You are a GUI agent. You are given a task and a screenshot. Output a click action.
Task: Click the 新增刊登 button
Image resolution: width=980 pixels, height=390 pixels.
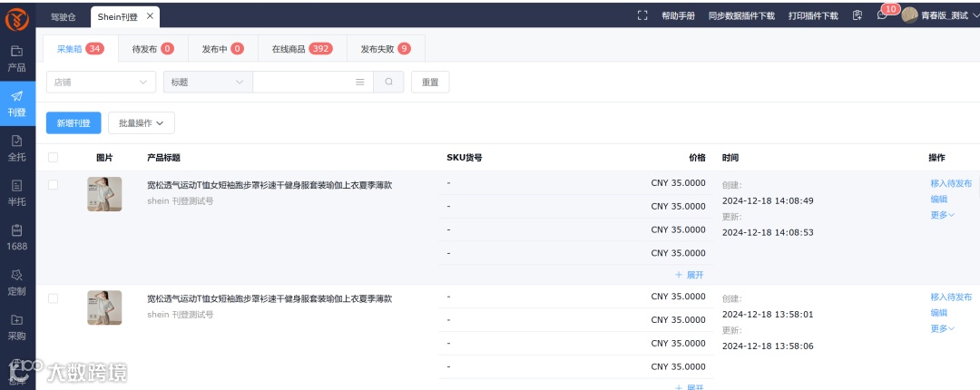point(73,123)
